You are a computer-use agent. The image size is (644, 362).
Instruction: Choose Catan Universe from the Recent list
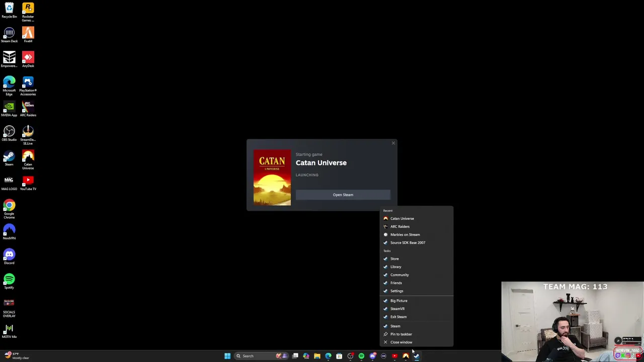point(416,218)
